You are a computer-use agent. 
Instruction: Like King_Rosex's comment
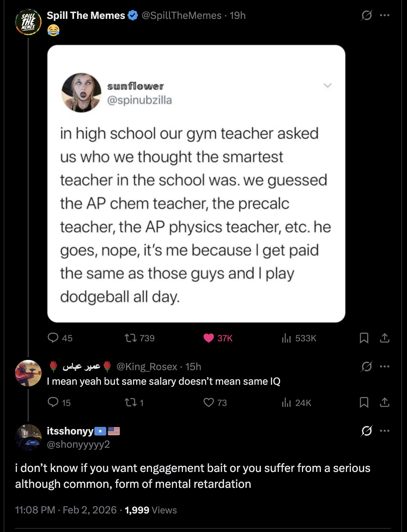[209, 402]
